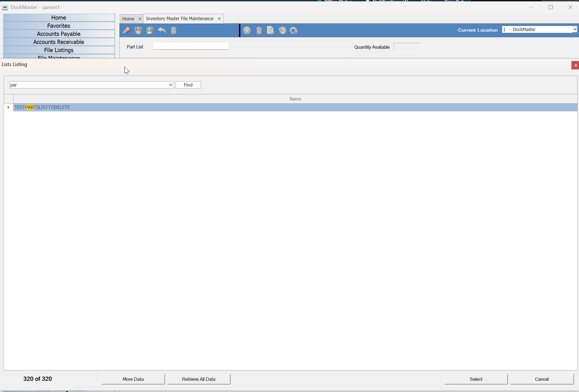This screenshot has height=392, width=579.
Task: Open the Current Location dropdown
Action: (x=574, y=29)
